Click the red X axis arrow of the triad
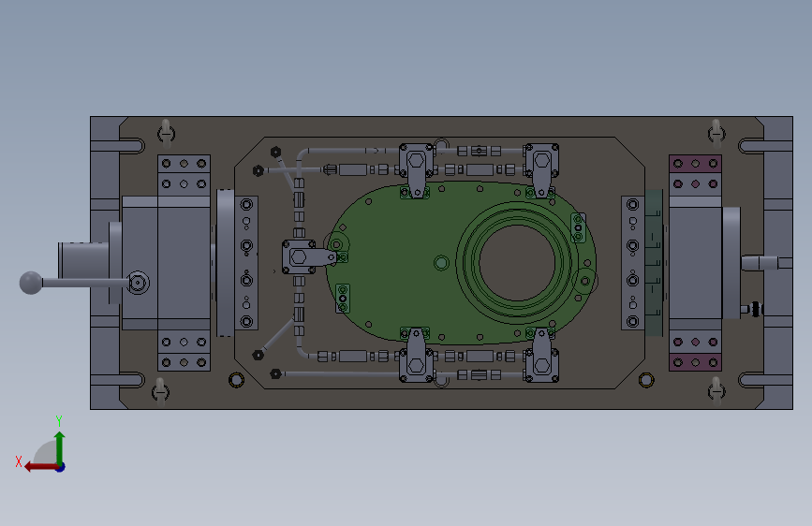The height and width of the screenshot is (526, 812). pyautogui.click(x=40, y=467)
